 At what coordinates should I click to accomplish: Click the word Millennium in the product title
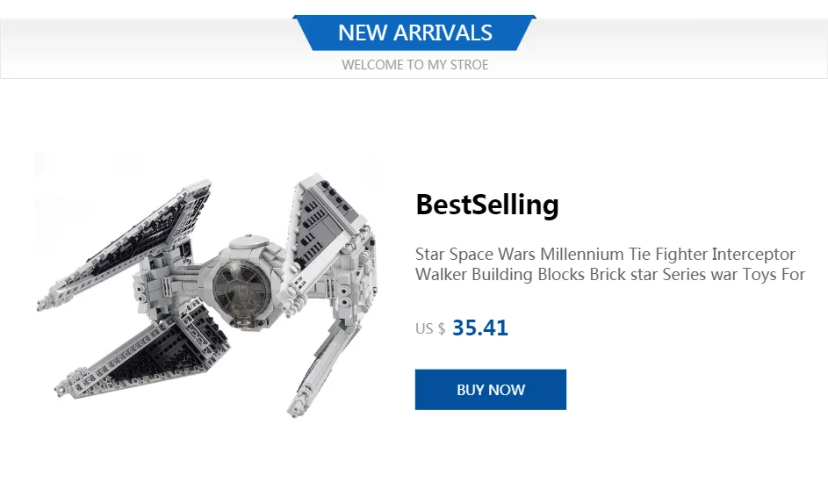pyautogui.click(x=581, y=255)
